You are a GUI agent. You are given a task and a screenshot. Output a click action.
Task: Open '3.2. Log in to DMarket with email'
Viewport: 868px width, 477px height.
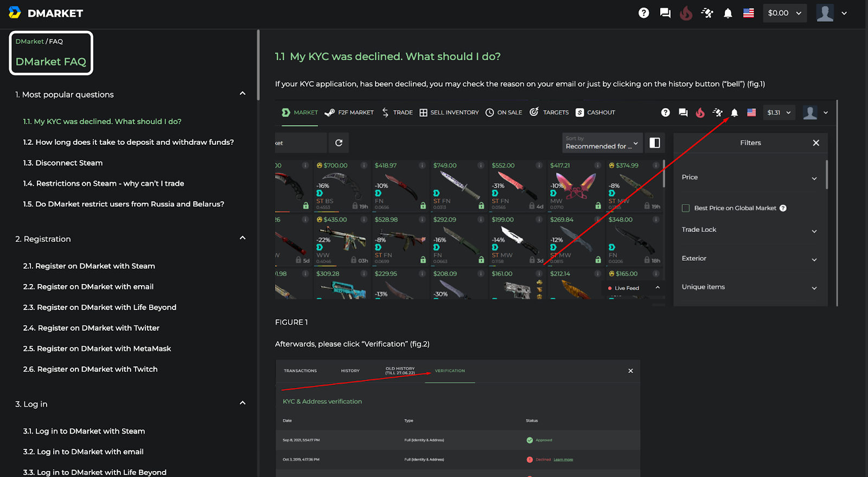pyautogui.click(x=84, y=452)
